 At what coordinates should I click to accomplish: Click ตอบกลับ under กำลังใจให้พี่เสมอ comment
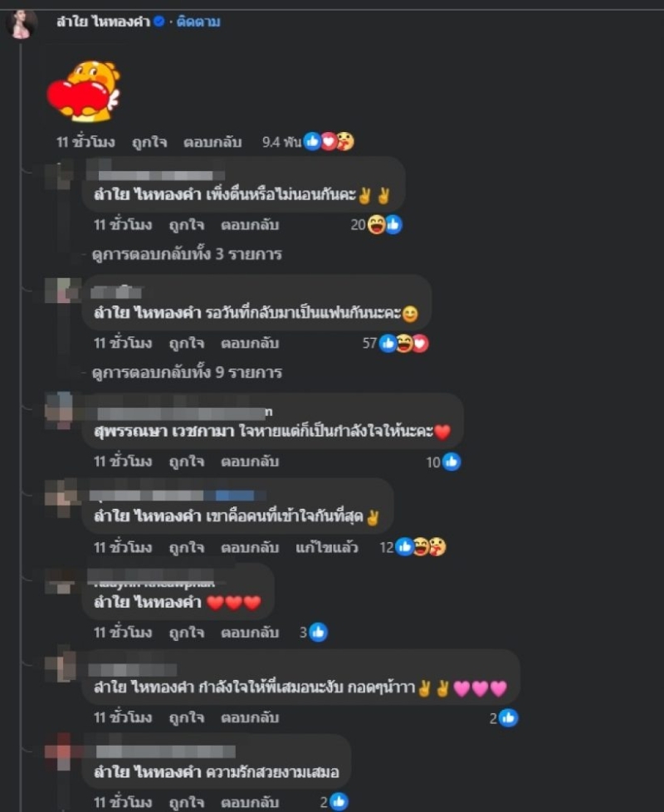(250, 717)
